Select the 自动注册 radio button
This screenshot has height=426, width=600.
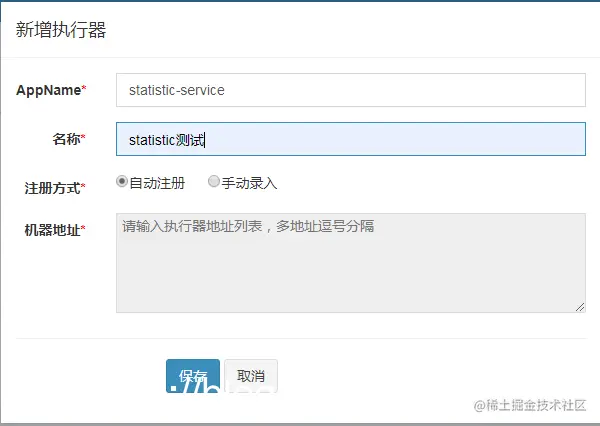point(122,181)
